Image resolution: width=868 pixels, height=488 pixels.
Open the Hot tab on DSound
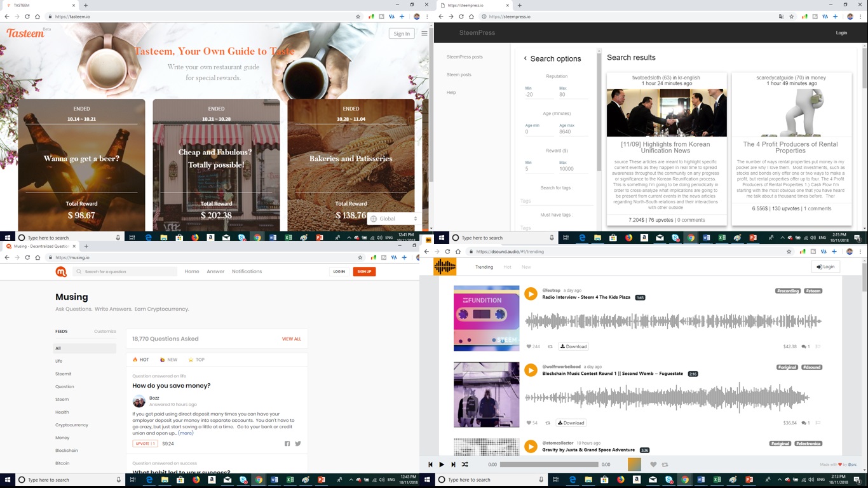(507, 267)
